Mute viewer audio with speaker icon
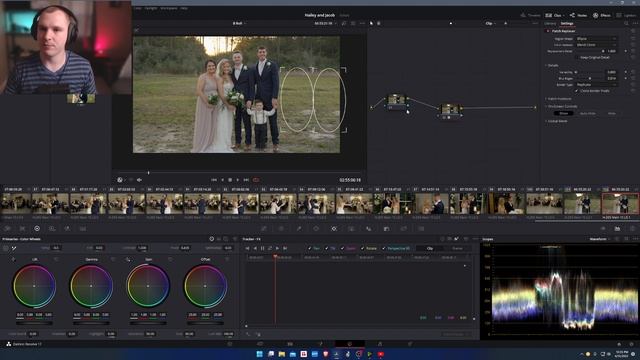Screen dimensions: 640x360 coord(139,180)
